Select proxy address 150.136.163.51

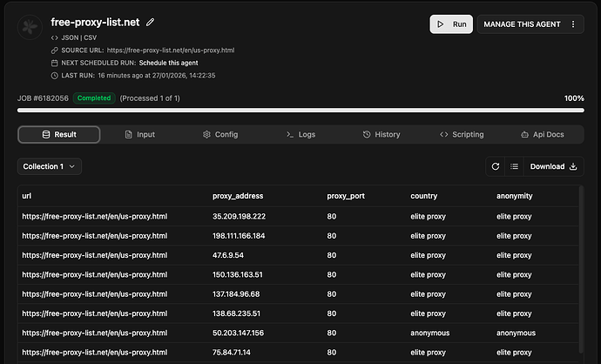pyautogui.click(x=237, y=274)
